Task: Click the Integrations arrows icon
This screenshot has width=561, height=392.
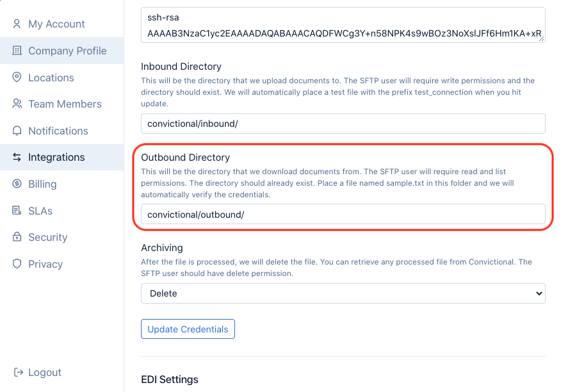Action: [x=17, y=157]
